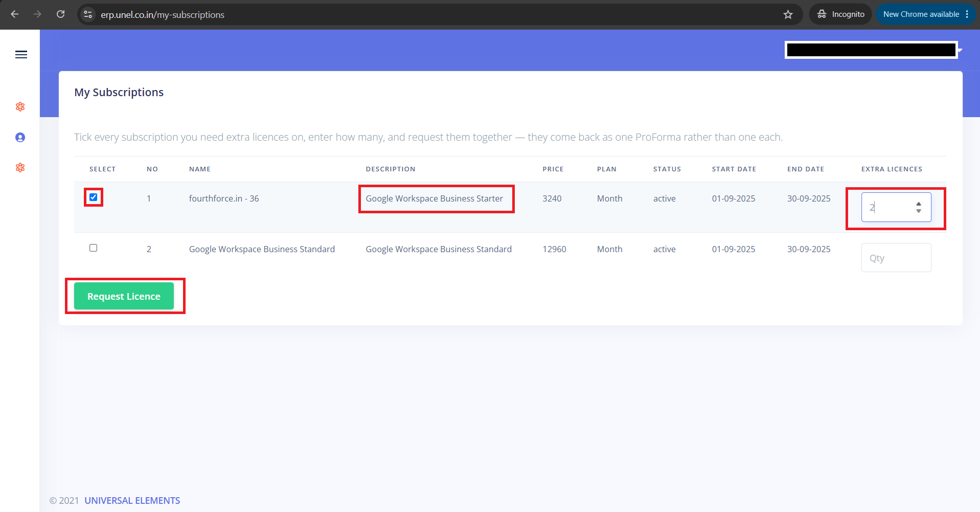
Task: Select the fourthforce.in - 36 name cell
Action: point(224,198)
